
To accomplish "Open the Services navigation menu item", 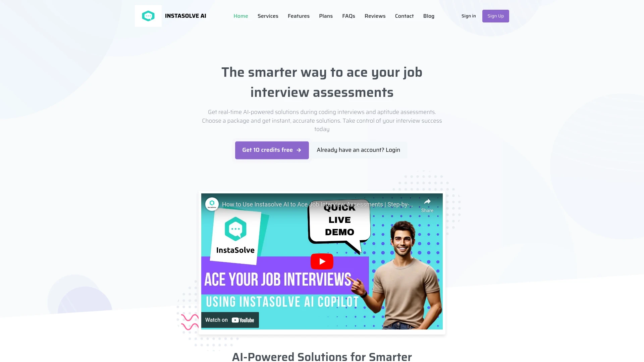I will [268, 16].
